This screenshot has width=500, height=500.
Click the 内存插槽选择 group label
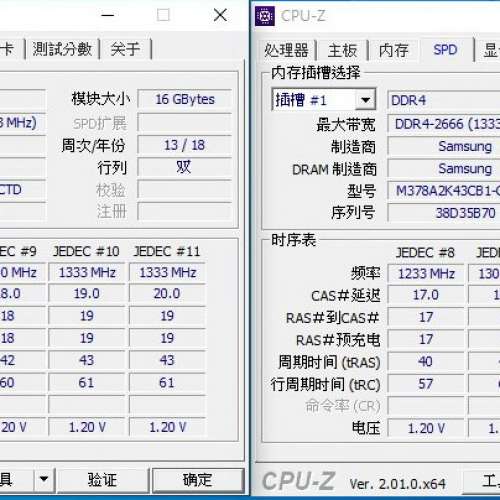pyautogui.click(x=315, y=72)
